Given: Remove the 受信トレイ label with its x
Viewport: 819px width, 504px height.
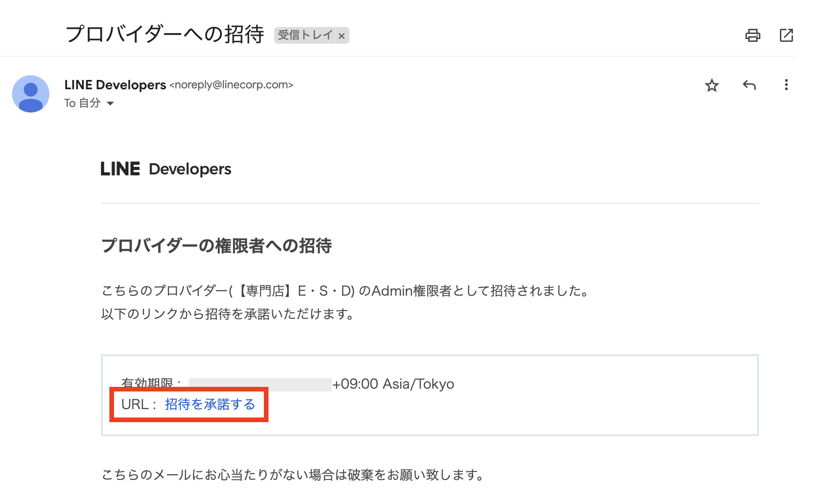Looking at the screenshot, I should 342,35.
